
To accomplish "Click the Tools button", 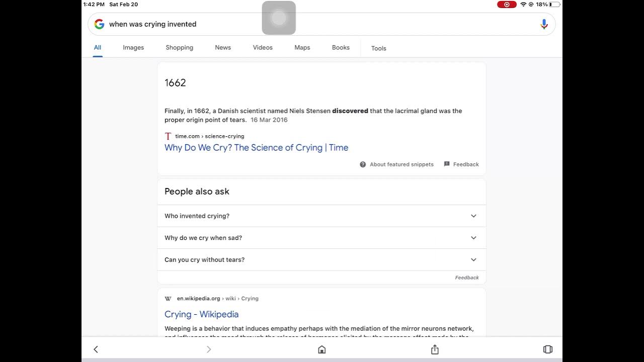I will [x=379, y=48].
